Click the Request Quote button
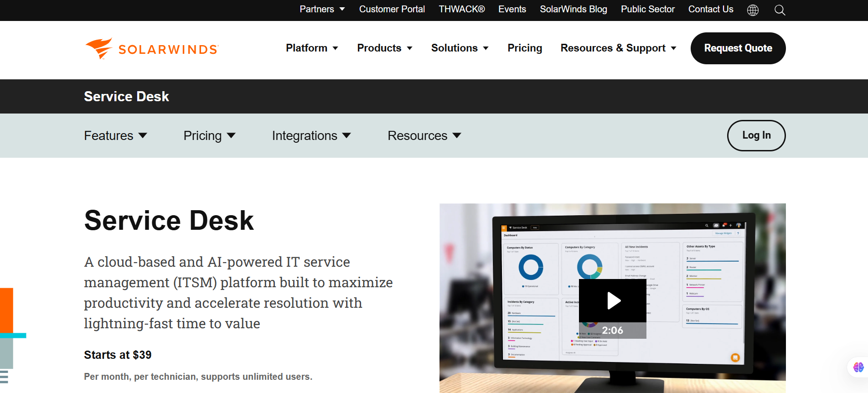 pyautogui.click(x=738, y=48)
